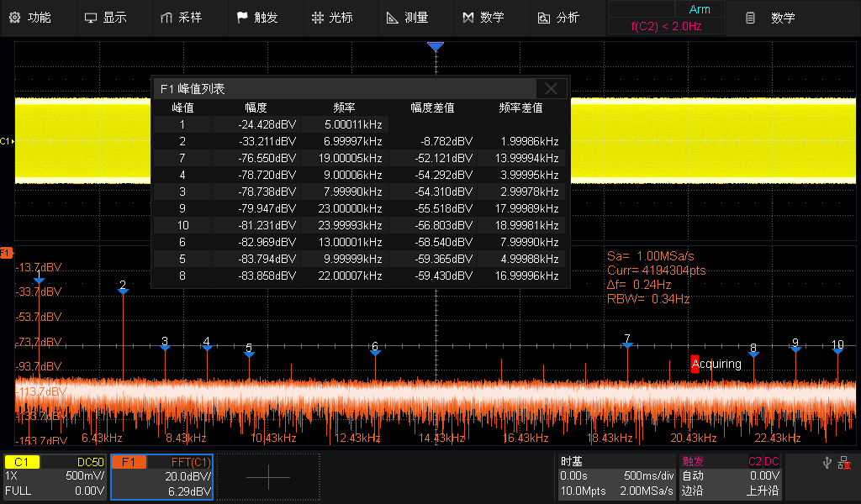861x504 pixels.
Task: Click the gear icon beside 功能
Action: [x=15, y=18]
